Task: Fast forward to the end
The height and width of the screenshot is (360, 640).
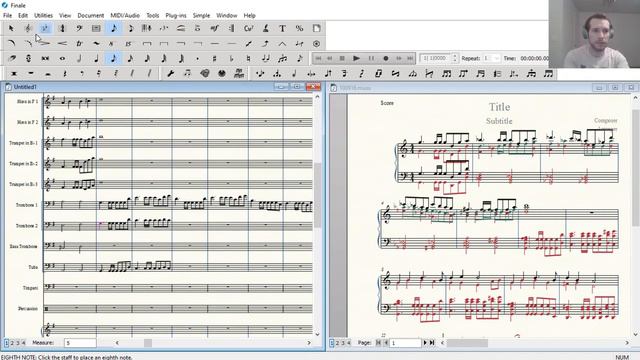Action: click(x=409, y=58)
